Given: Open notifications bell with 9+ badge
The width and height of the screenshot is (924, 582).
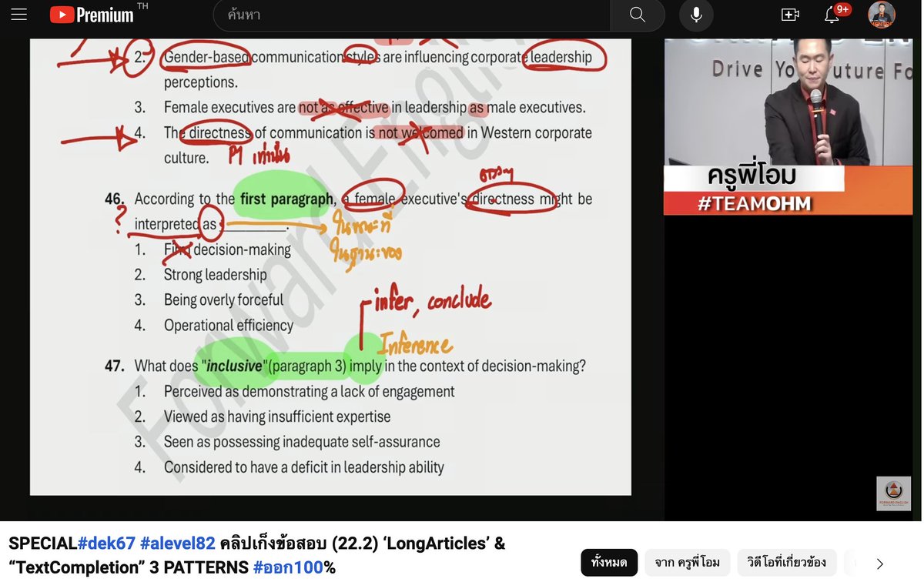Looking at the screenshot, I should pyautogui.click(x=833, y=14).
